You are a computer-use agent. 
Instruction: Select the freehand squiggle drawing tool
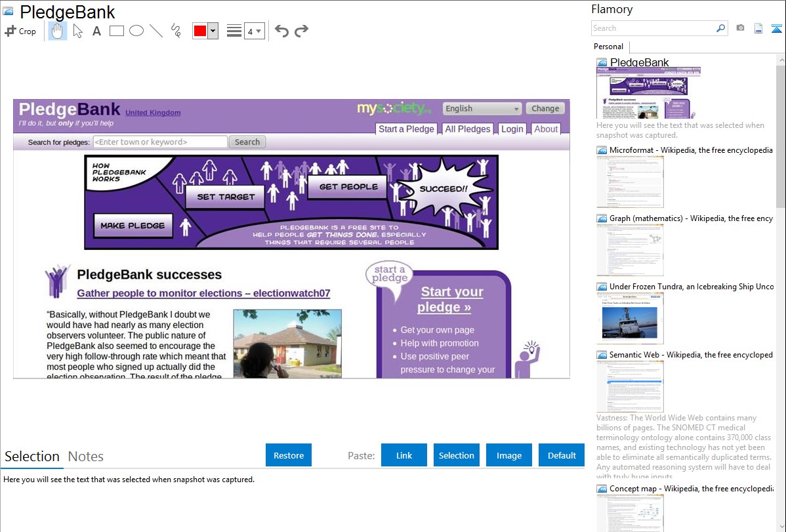coord(176,31)
